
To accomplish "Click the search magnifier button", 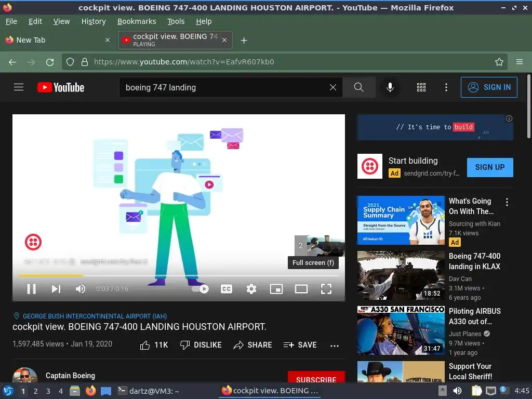I will pos(358,87).
